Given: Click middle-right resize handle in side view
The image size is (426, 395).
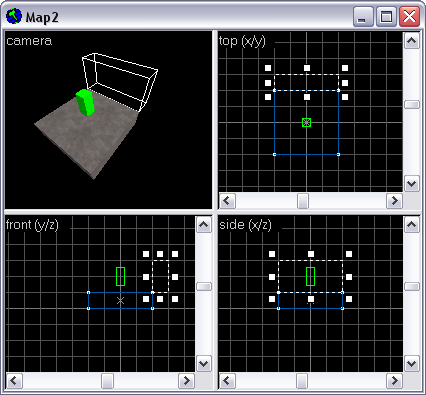Looking at the screenshot, I should click(349, 277).
